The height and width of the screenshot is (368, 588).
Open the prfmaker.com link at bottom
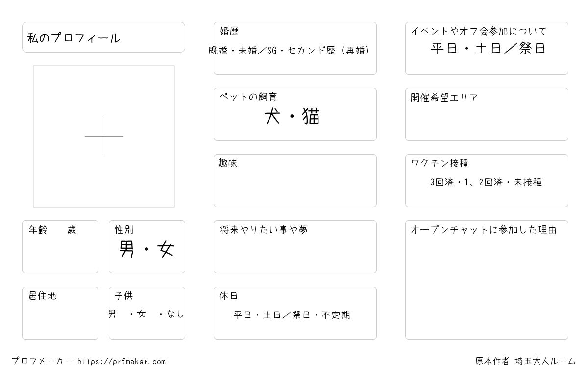tap(122, 362)
